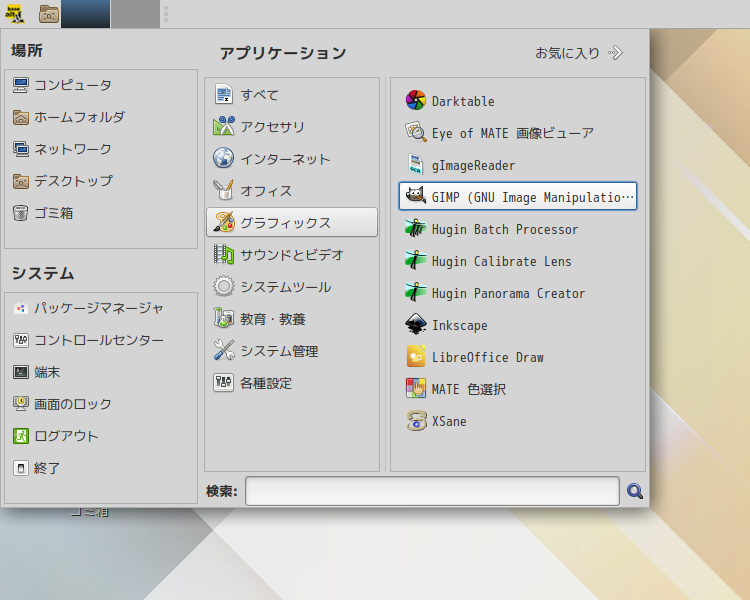Switch to お気に入り favorites view
Viewport: 750px width, 600px height.
579,53
